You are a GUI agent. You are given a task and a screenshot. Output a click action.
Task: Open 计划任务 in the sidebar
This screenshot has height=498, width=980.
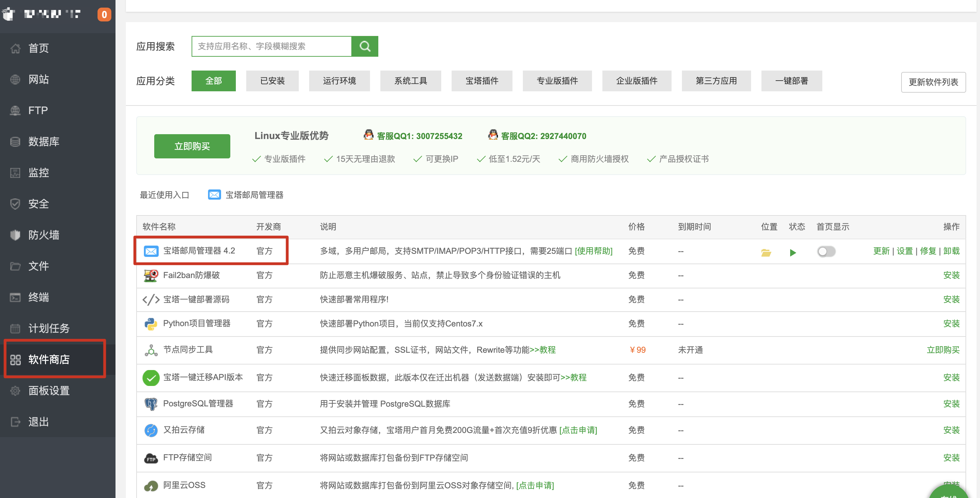tap(58, 328)
